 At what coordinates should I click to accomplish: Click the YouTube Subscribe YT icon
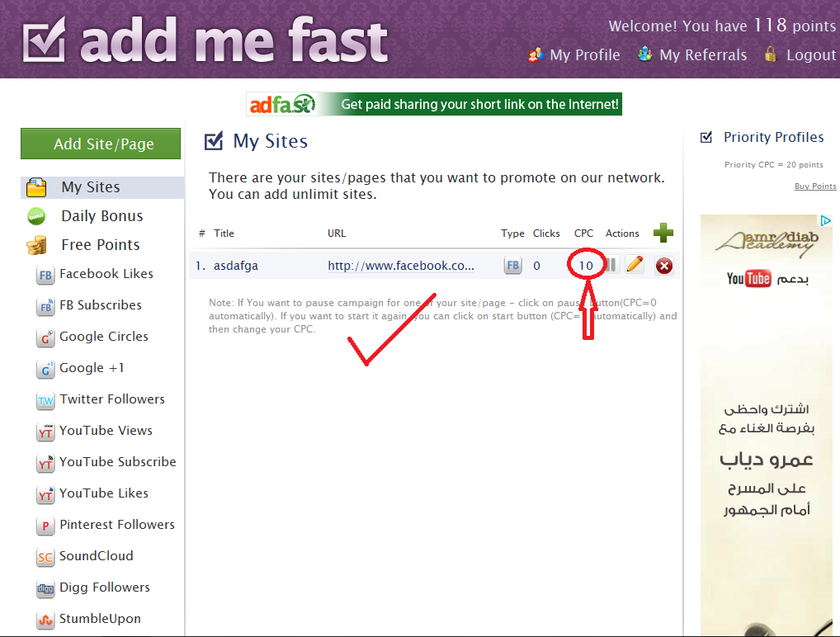(x=45, y=464)
